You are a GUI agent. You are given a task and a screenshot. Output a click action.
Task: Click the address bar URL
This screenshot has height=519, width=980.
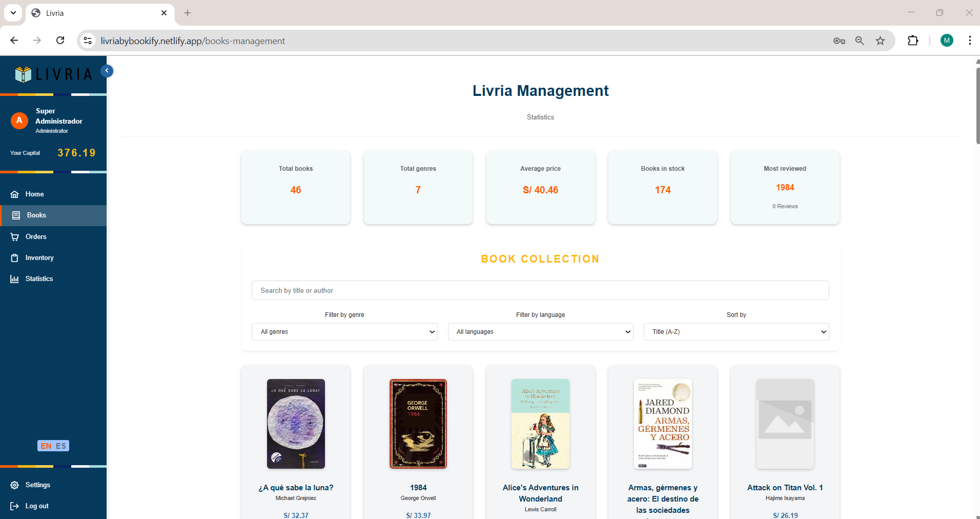tap(193, 41)
